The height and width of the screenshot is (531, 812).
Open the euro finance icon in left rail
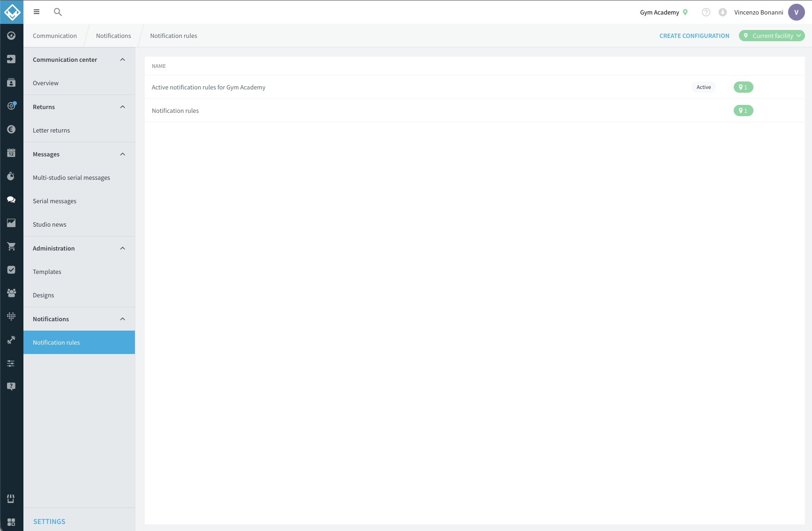[11, 129]
